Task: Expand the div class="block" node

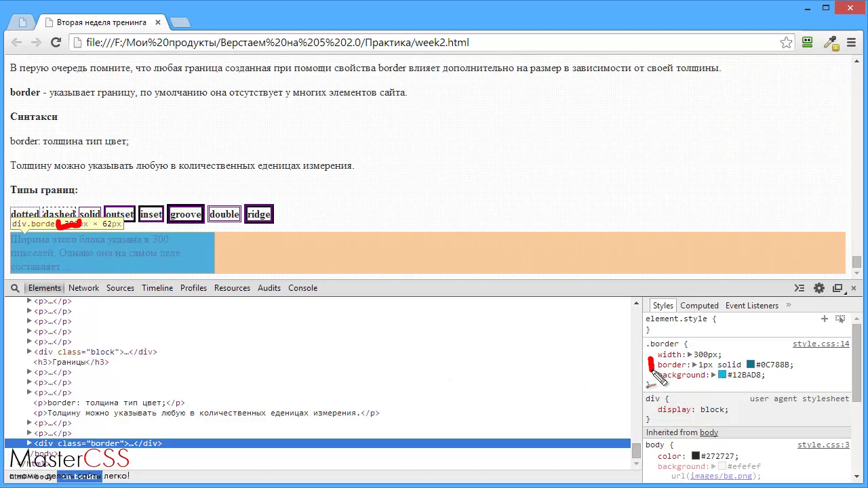Action: tap(29, 352)
